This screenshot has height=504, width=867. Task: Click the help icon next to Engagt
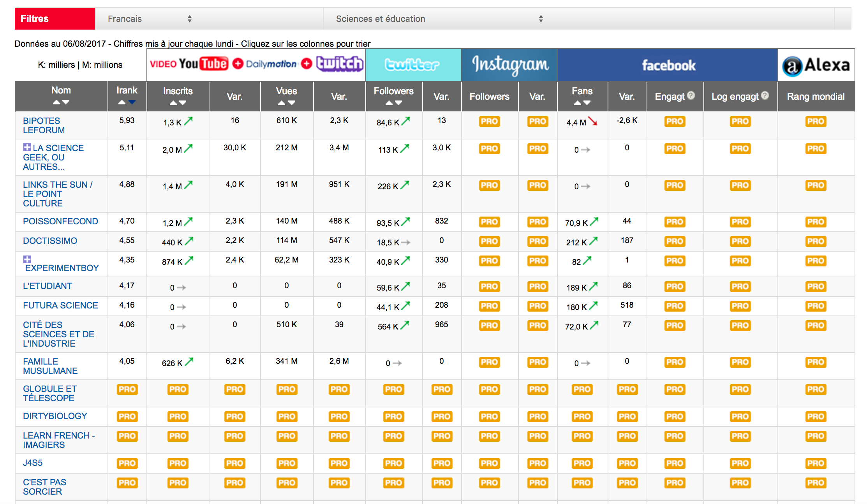691,95
